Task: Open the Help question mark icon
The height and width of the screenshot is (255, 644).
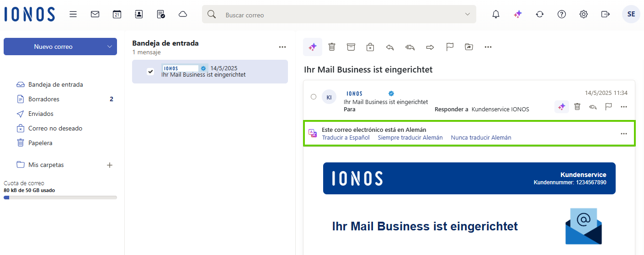Action: (562, 14)
